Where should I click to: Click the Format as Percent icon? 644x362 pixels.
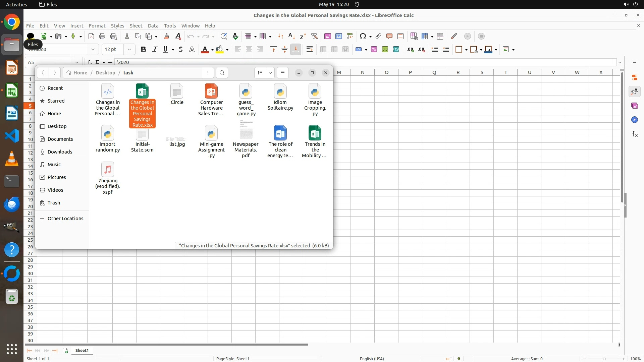point(374,49)
